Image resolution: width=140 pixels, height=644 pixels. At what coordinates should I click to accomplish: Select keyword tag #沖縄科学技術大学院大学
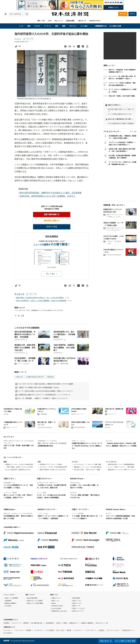click(x=34, y=377)
